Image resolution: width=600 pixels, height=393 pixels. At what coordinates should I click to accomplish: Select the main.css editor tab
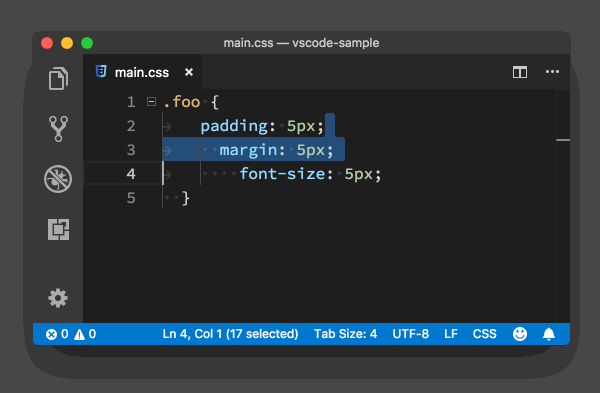coord(142,72)
